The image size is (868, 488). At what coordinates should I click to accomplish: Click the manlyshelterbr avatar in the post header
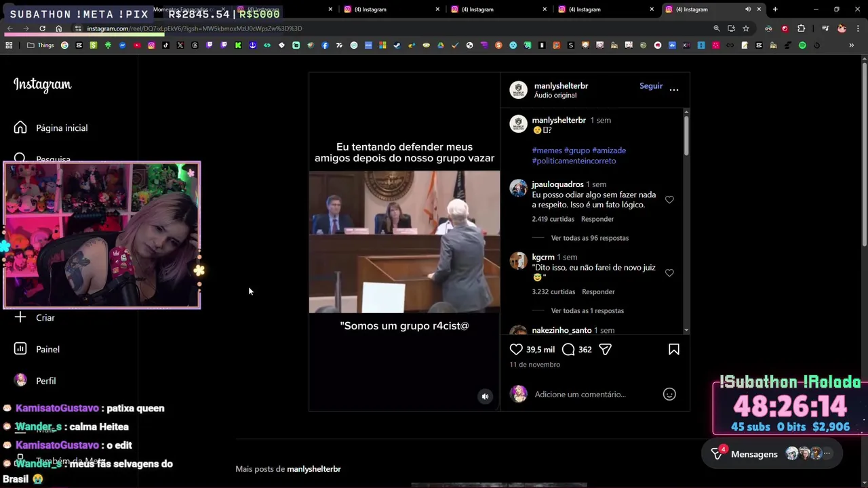pos(519,90)
